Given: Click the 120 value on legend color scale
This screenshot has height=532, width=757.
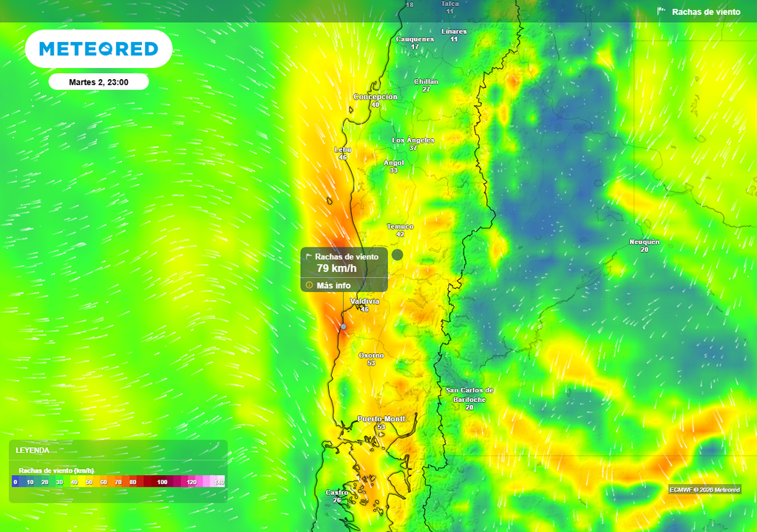Looking at the screenshot, I should (191, 482).
